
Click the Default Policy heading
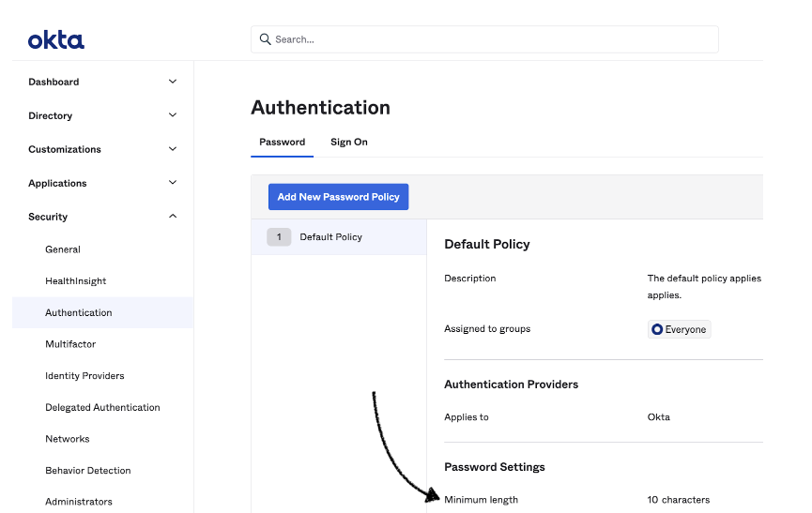[487, 244]
